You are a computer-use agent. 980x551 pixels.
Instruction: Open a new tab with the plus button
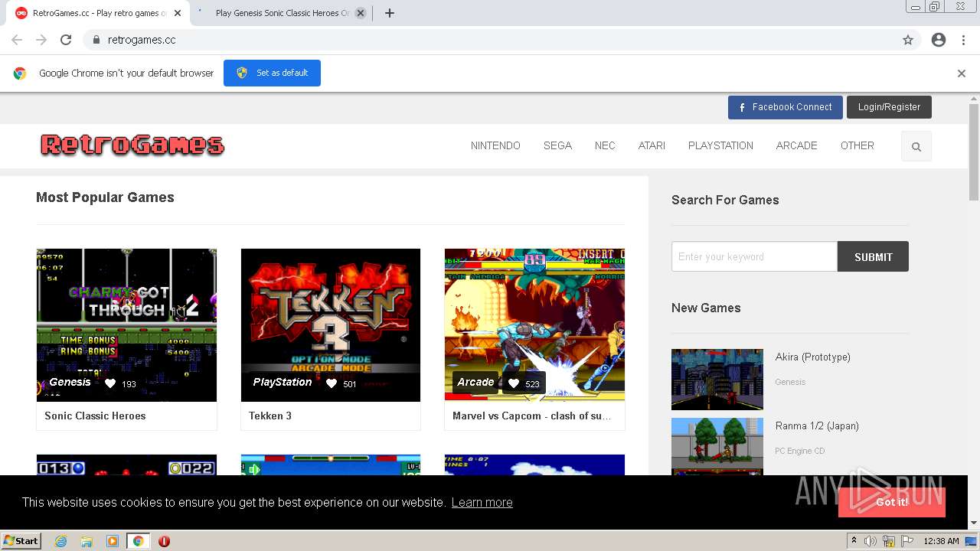[389, 13]
